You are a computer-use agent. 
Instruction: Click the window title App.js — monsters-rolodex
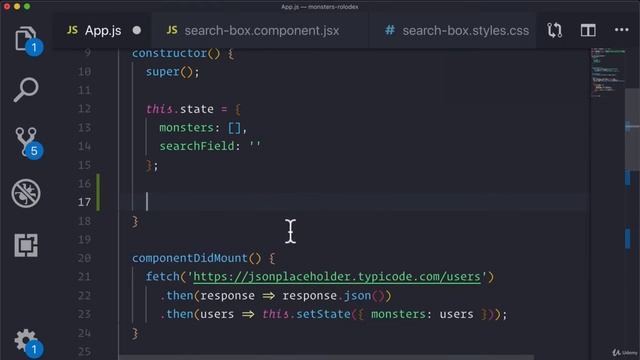point(320,7)
